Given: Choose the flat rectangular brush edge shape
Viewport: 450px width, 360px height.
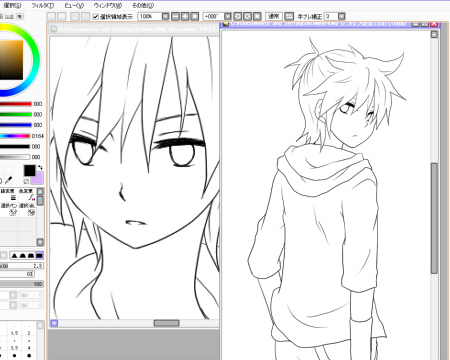Looking at the screenshot, I should [39, 256].
